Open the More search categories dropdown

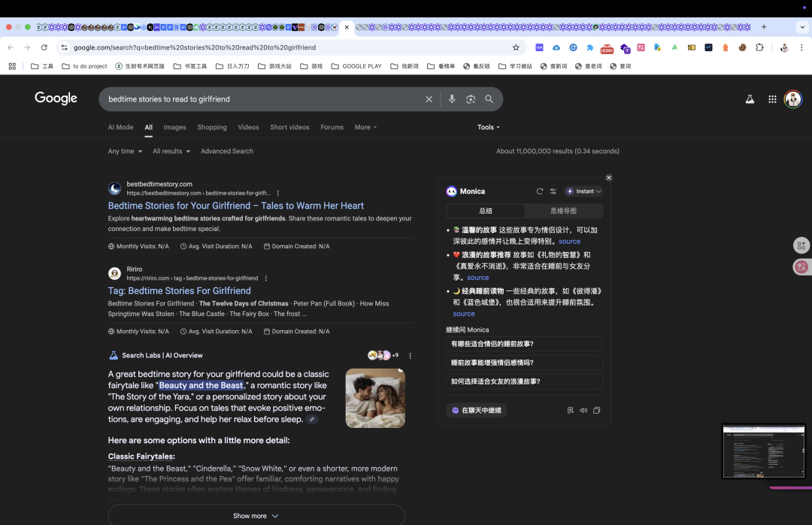coord(365,127)
